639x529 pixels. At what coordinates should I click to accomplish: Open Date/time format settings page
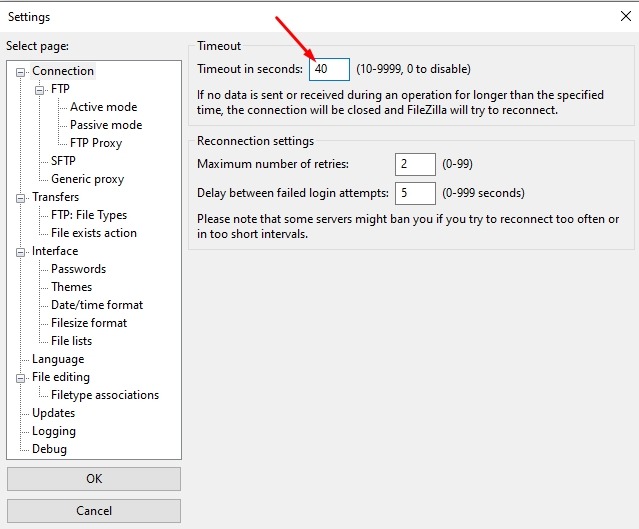(97, 305)
